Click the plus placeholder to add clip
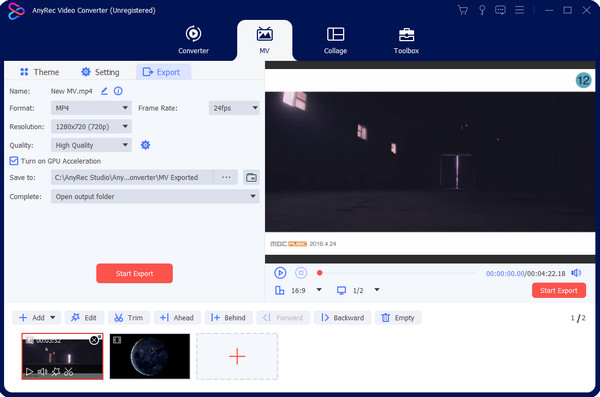The width and height of the screenshot is (600, 397). (x=237, y=356)
